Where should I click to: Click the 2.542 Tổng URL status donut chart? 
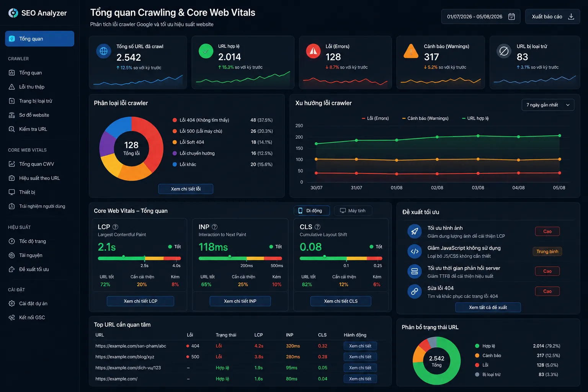(436, 361)
